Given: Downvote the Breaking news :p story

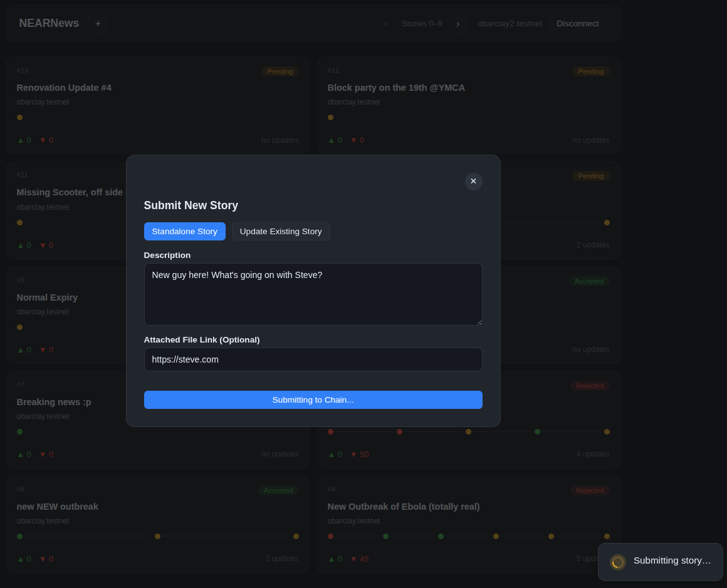Looking at the screenshot, I should 46,455.
